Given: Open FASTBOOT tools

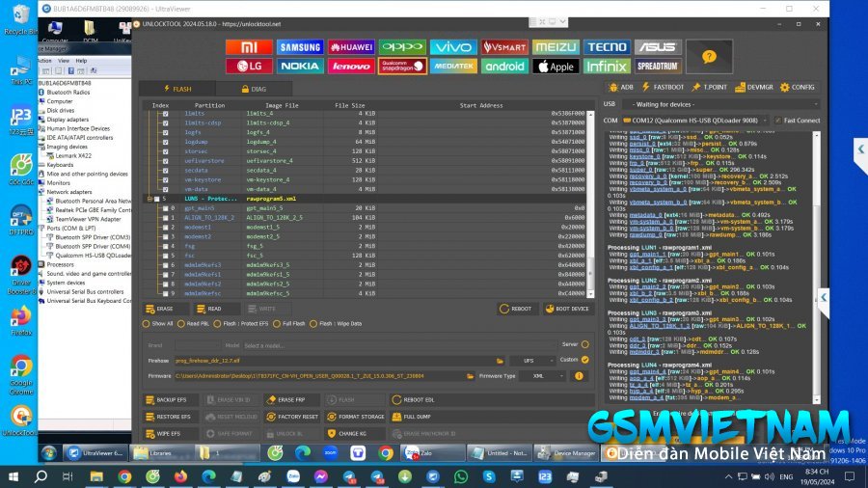Looking at the screenshot, I should point(663,88).
